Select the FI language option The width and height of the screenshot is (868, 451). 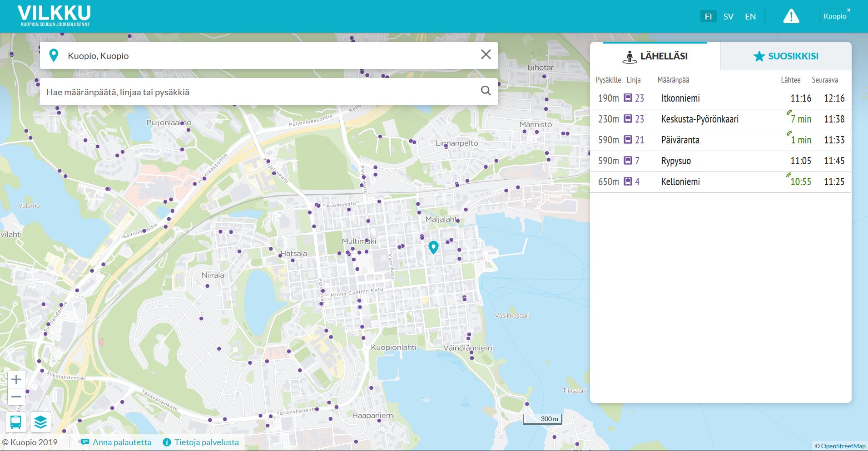(x=708, y=17)
